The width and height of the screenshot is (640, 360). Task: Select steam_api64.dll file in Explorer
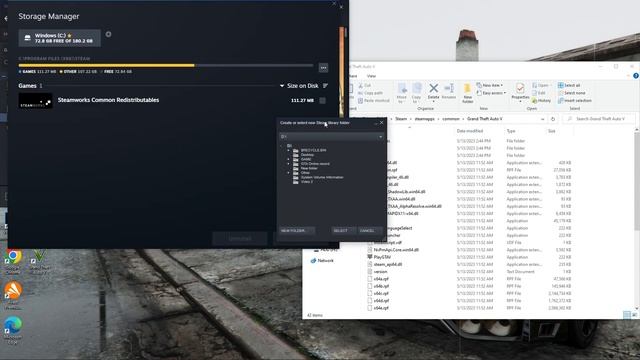coord(388,264)
